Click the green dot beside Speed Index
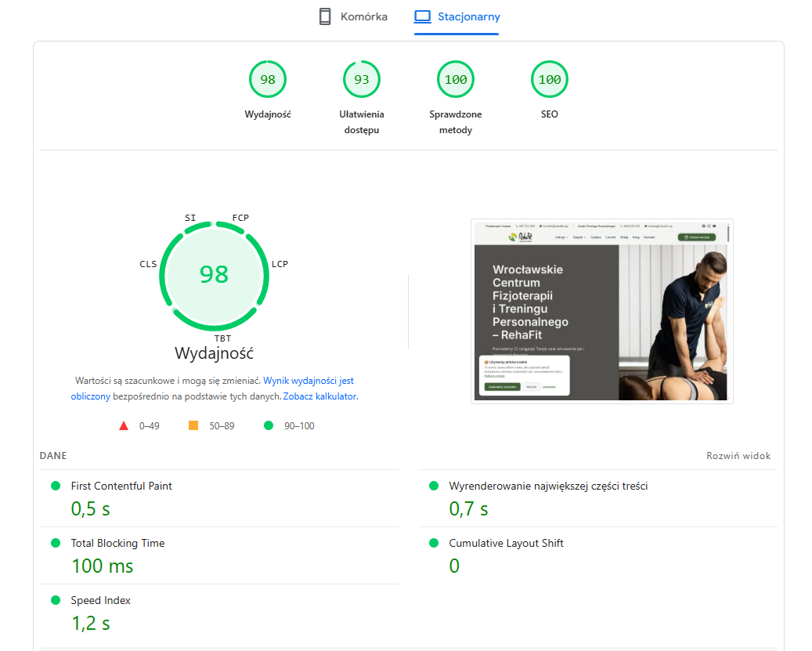 coord(56,600)
